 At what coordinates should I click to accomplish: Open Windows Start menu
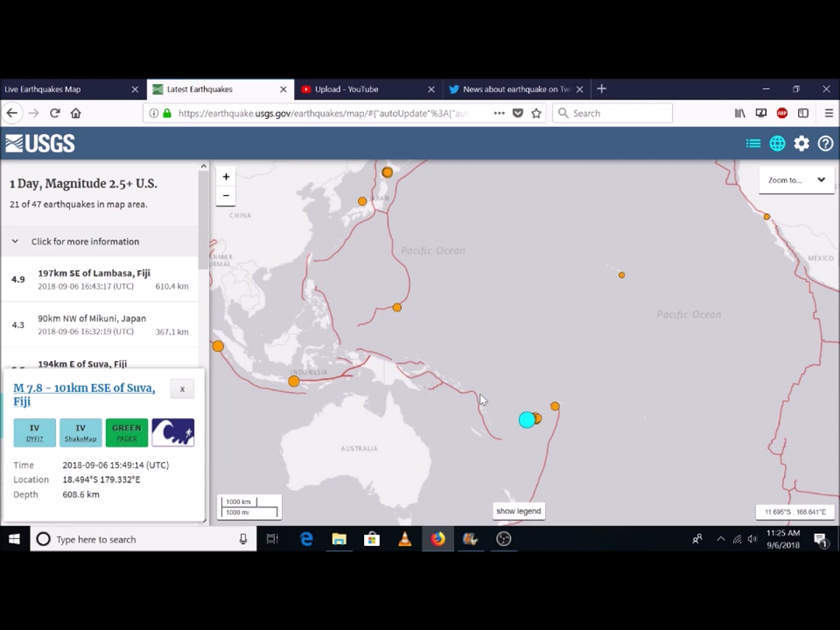(14, 539)
